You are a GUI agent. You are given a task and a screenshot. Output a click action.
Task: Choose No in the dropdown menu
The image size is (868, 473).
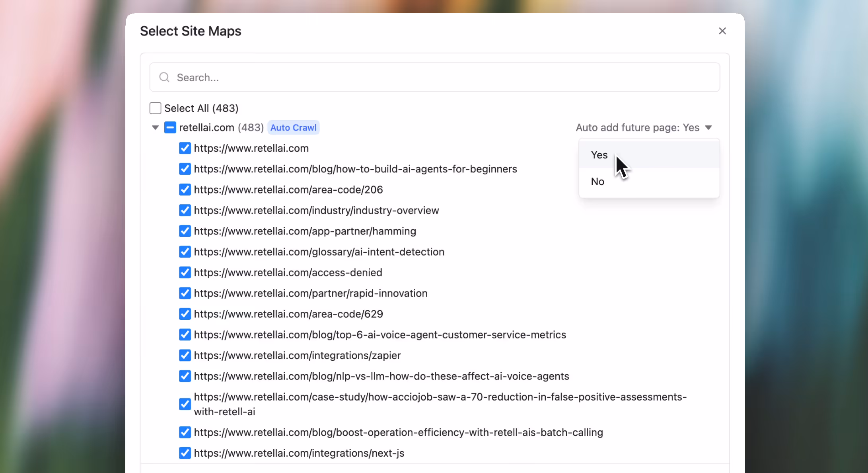pos(597,182)
